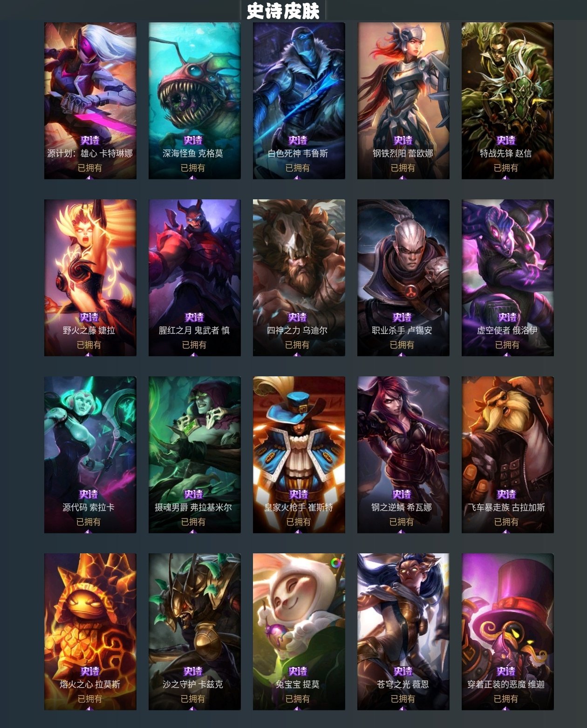Open the 源计划:雄心 卡特琳娜 skin card
The width and height of the screenshot is (587, 728).
90,101
